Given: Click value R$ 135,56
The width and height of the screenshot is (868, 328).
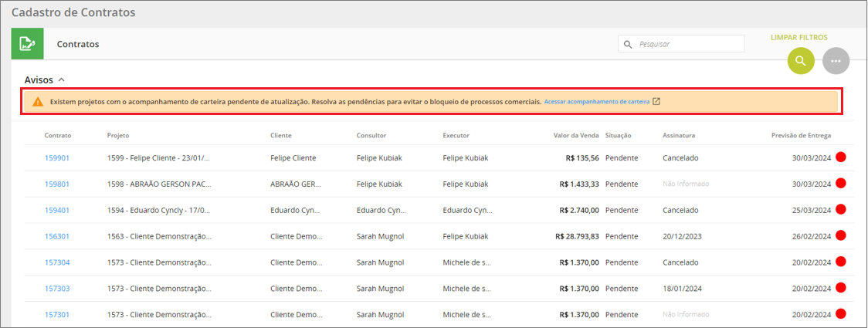Looking at the screenshot, I should point(582,157).
